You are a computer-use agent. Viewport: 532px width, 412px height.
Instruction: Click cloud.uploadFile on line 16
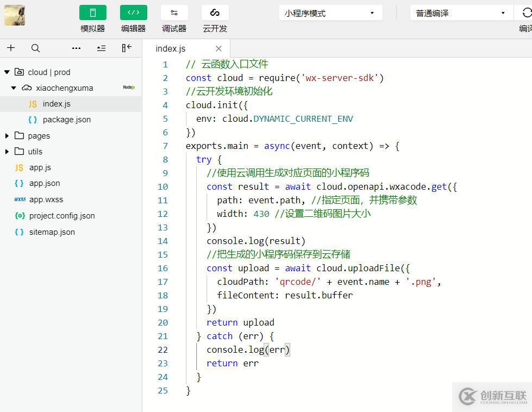tap(358, 268)
